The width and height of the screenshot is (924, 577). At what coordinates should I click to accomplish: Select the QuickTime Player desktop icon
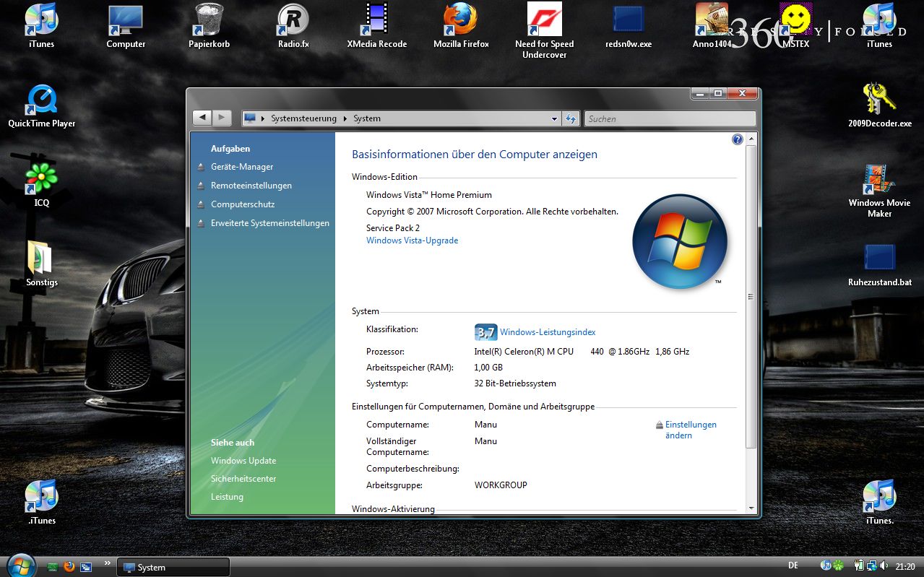pyautogui.click(x=42, y=106)
